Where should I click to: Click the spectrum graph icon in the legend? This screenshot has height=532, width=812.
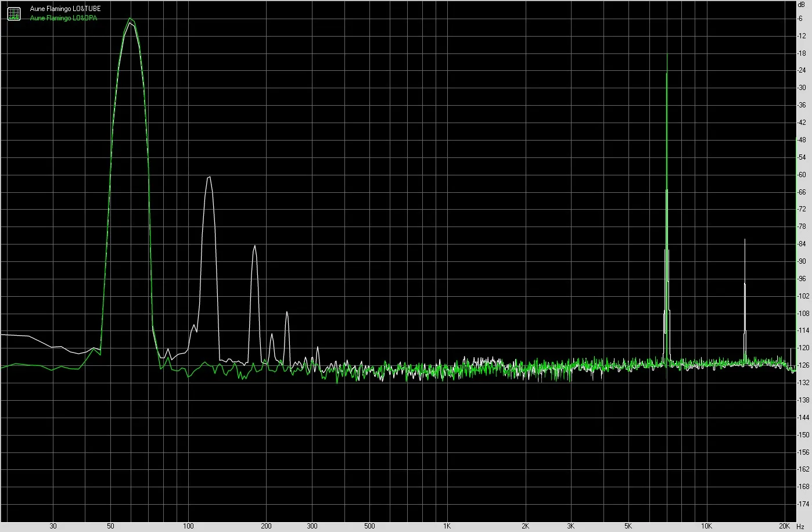point(14,13)
